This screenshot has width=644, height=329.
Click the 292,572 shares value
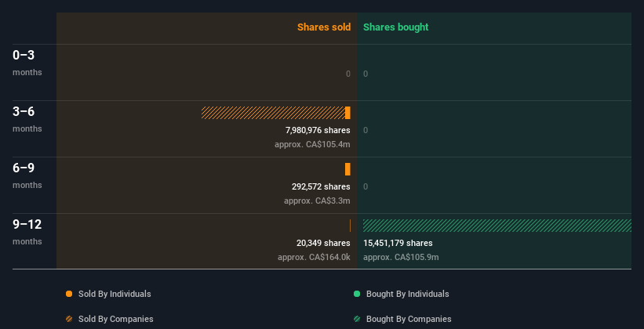pyautogui.click(x=321, y=186)
